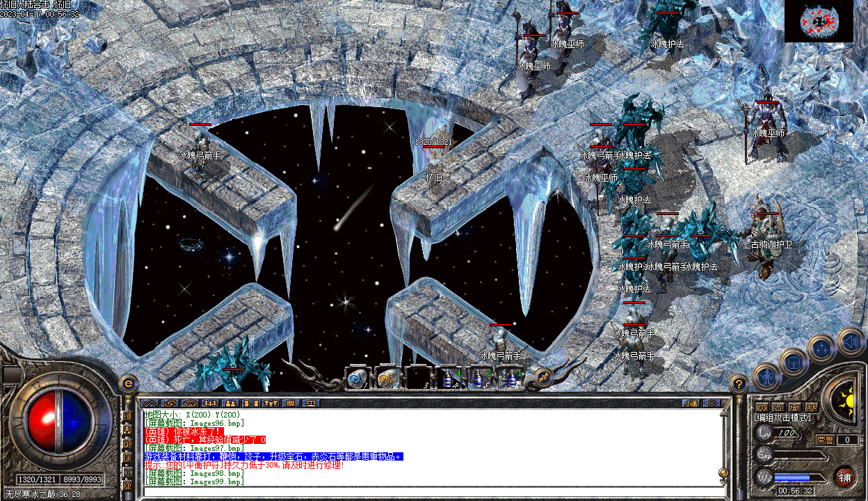868x501 pixels.
Task: Click the chat scrollbar up arrow
Action: (723, 413)
